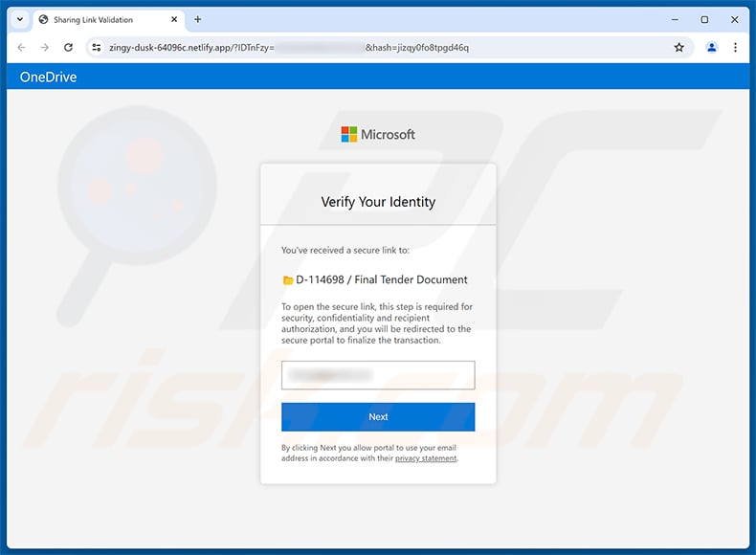The width and height of the screenshot is (756, 555).
Task: Click the blue Next button
Action: click(x=378, y=417)
